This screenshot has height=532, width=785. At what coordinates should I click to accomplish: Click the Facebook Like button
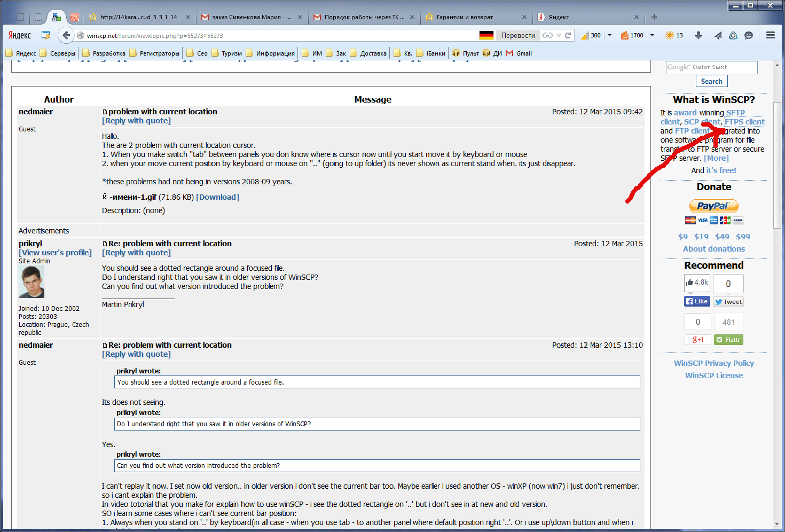click(697, 301)
